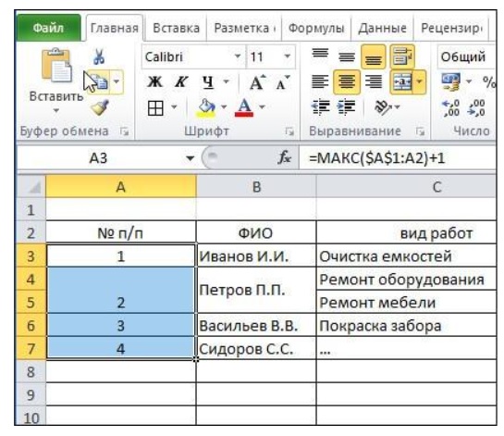Increase decimal places
Image resolution: width=504 pixels, height=436 pixels.
point(450,108)
